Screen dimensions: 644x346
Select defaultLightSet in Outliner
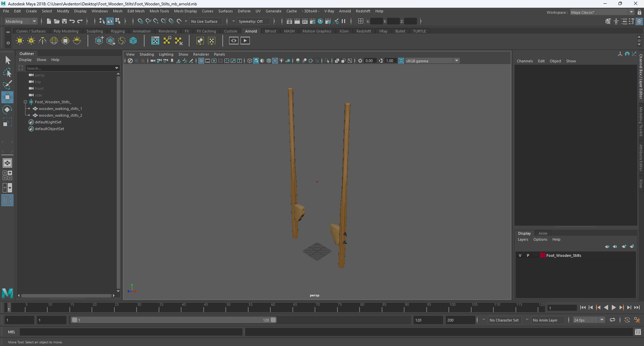[48, 122]
